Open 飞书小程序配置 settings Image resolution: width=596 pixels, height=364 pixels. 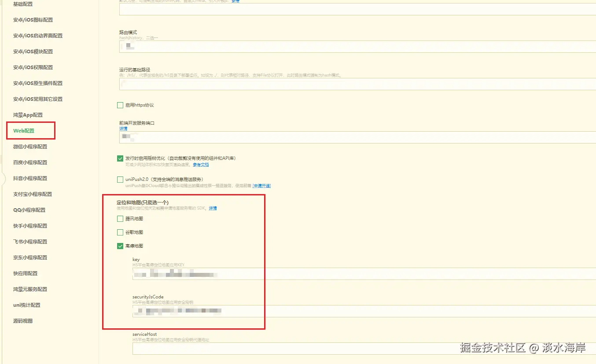click(x=30, y=242)
